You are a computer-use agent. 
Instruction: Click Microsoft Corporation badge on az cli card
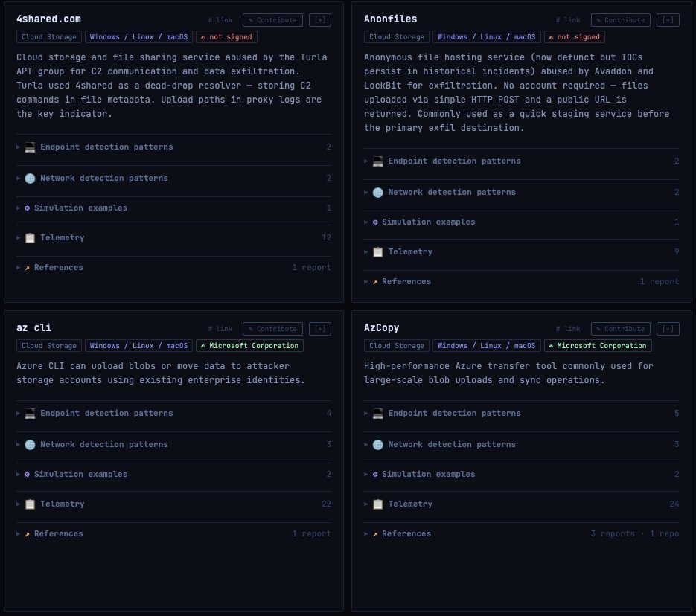point(249,345)
